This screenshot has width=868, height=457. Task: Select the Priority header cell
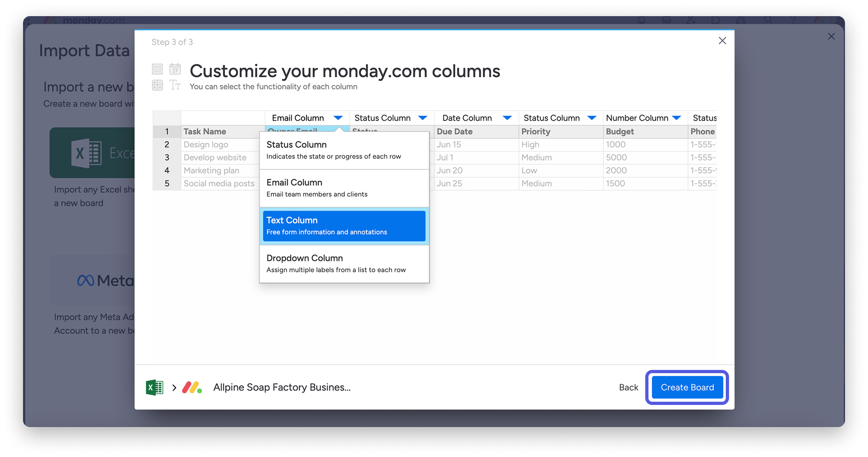(561, 132)
